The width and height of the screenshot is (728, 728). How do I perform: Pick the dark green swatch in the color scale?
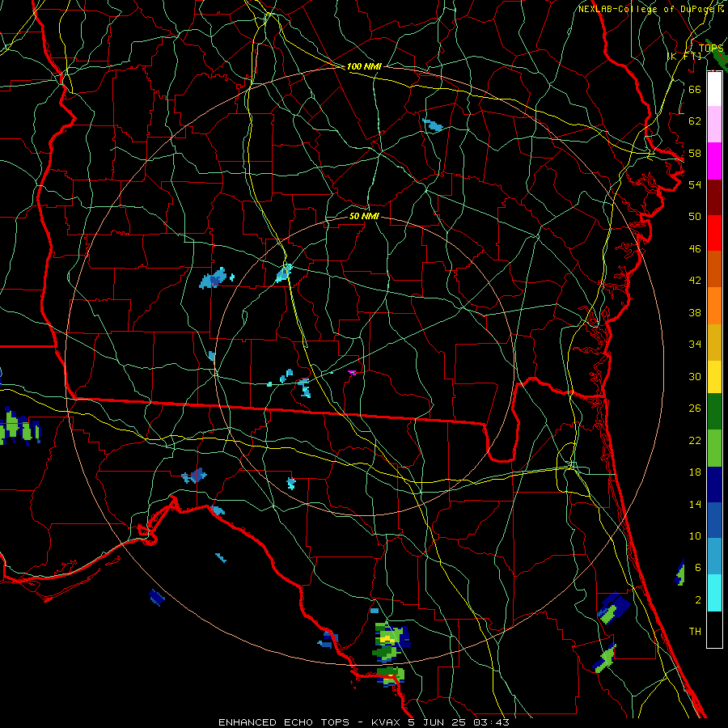714,412
